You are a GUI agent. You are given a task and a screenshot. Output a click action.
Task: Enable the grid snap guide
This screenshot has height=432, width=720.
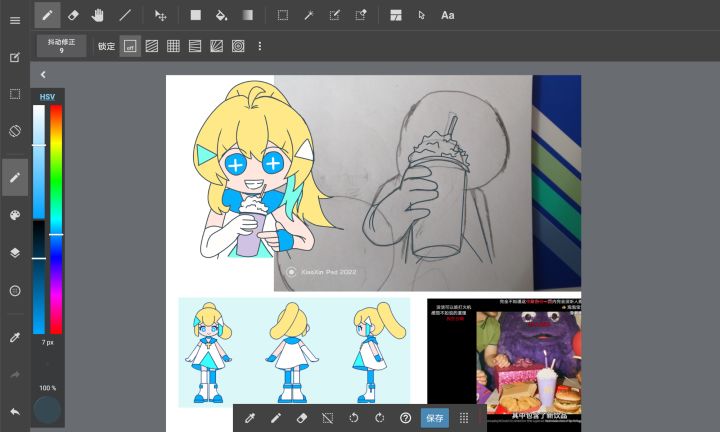coord(173,46)
